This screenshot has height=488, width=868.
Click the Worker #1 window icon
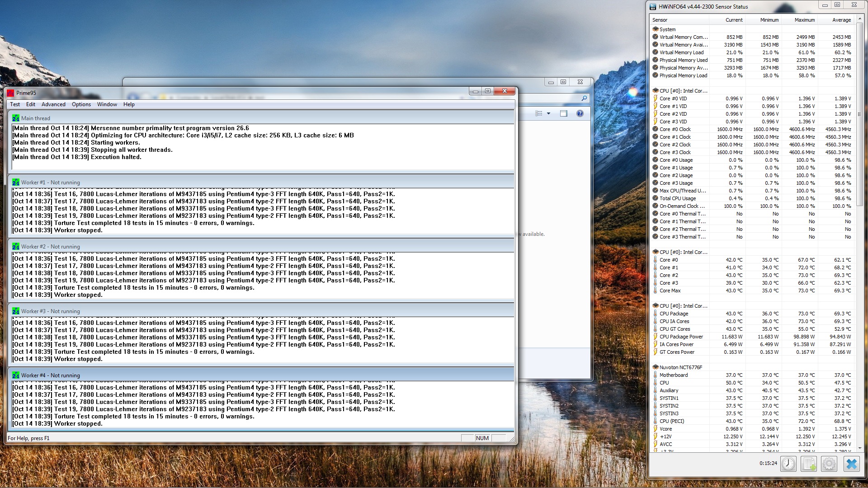[x=16, y=183]
